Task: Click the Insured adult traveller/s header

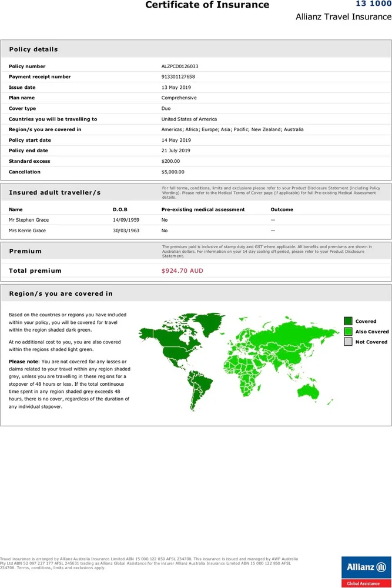Action: click(x=55, y=193)
